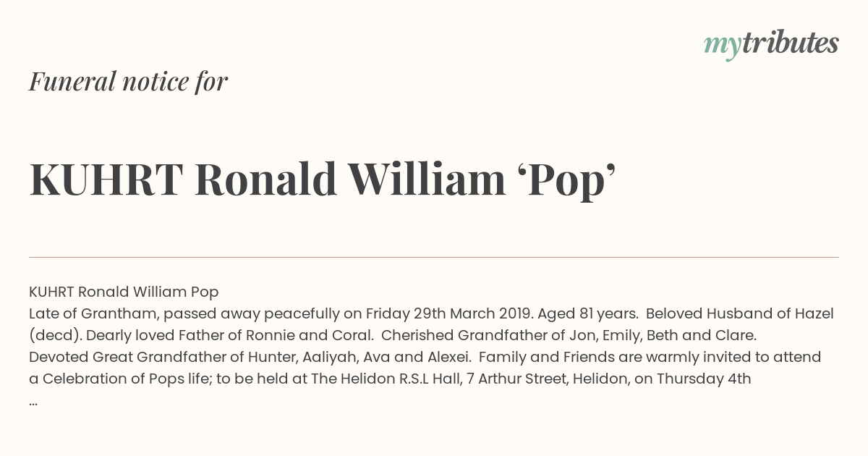Click the date 'Friday 29th March 2019'

point(448,313)
